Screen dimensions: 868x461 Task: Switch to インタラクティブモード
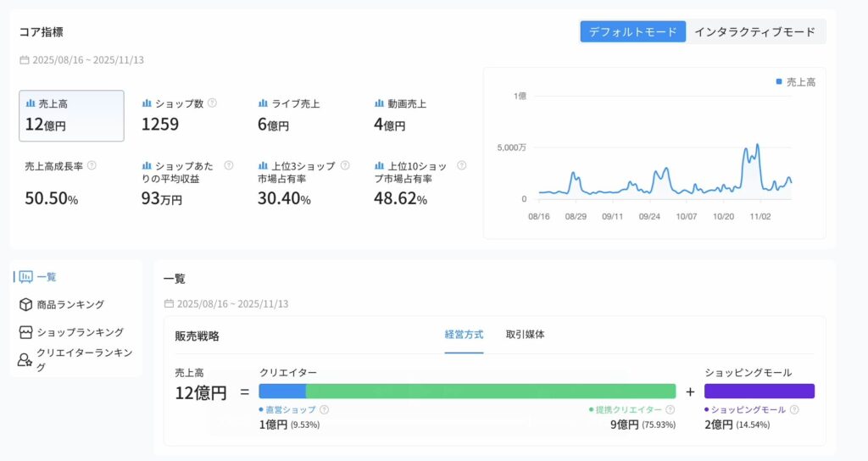(754, 32)
